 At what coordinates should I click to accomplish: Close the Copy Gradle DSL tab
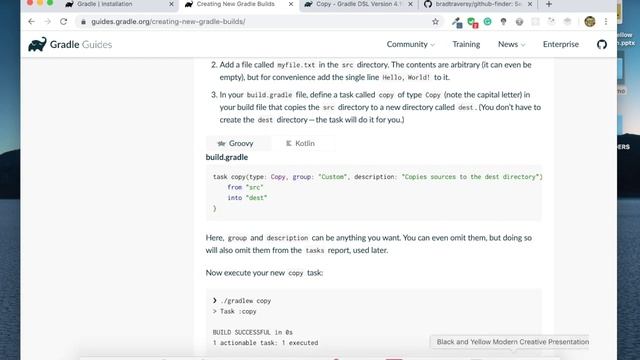click(410, 4)
